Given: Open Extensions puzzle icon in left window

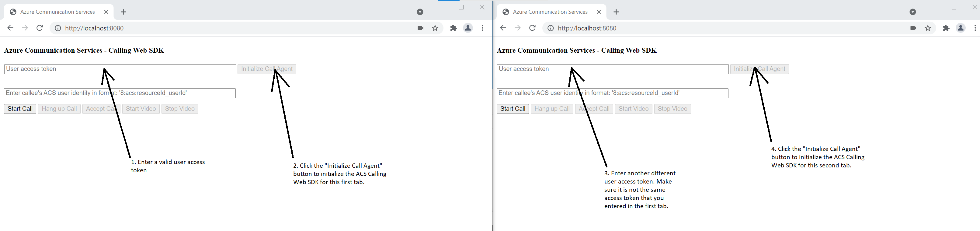Looking at the screenshot, I should 454,28.
